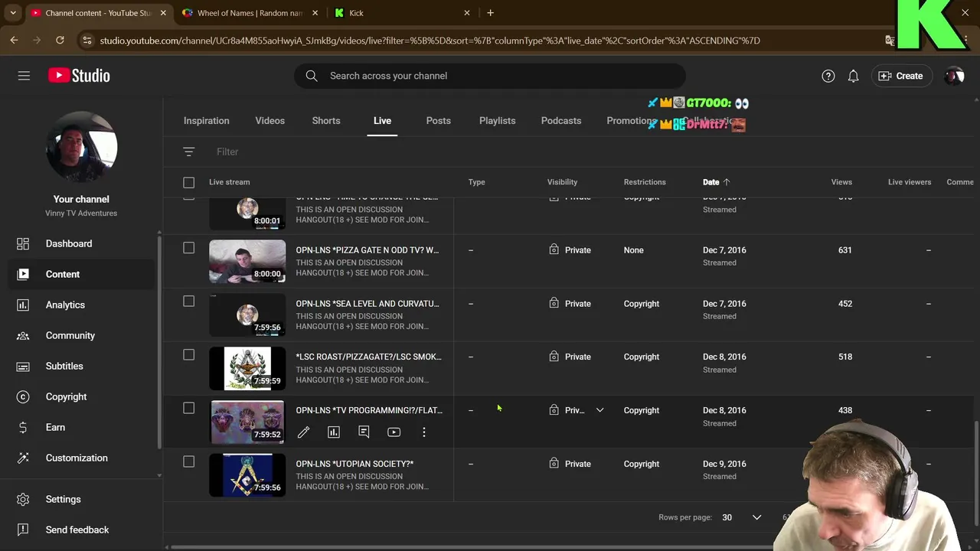Click the search magnifier icon

coord(312,76)
